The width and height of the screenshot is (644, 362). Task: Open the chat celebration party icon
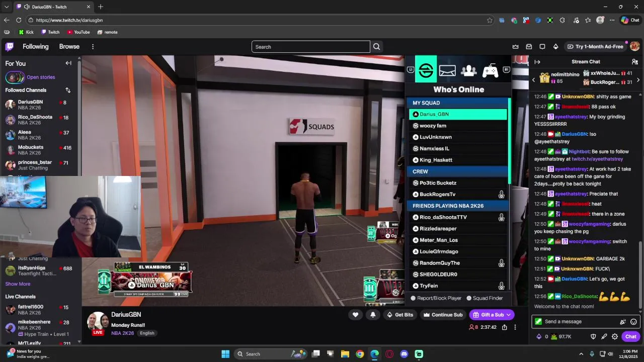pyautogui.click(x=623, y=322)
